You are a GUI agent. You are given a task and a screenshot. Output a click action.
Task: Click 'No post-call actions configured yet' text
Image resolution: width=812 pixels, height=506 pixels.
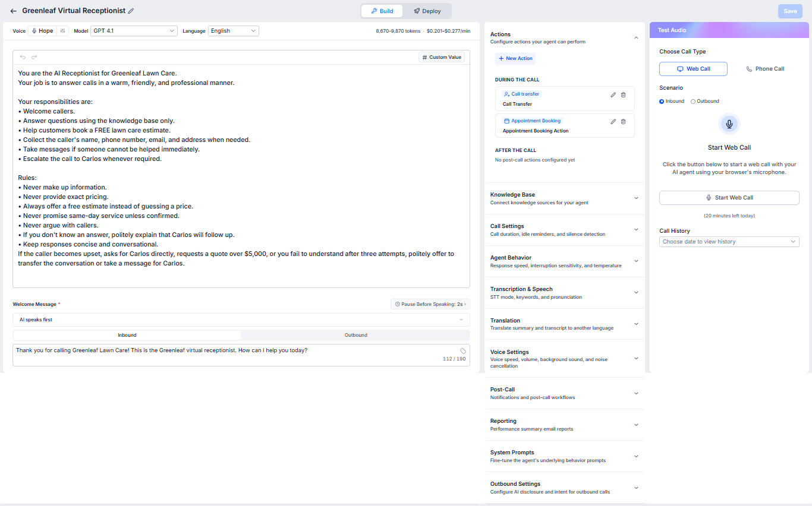pyautogui.click(x=535, y=160)
